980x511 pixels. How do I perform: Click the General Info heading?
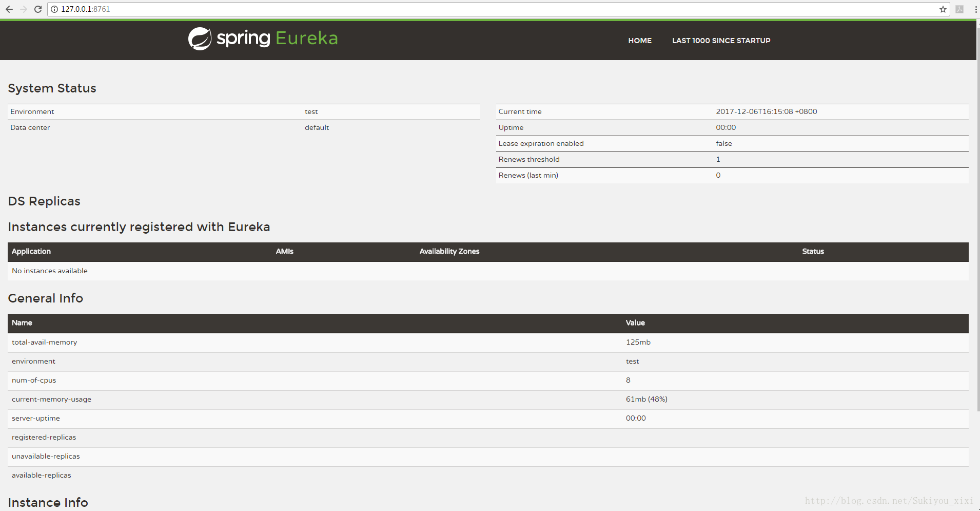[45, 298]
